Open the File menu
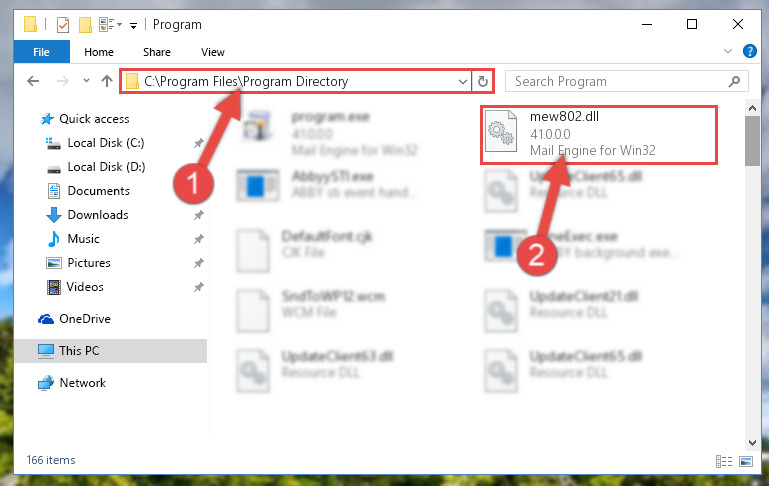769x486 pixels. point(41,52)
